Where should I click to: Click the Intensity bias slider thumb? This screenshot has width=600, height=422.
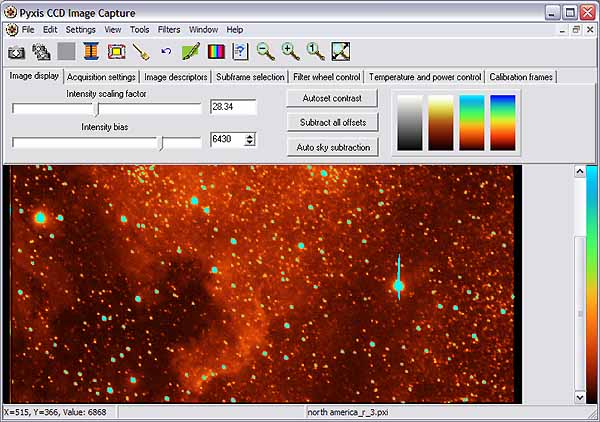(x=161, y=143)
